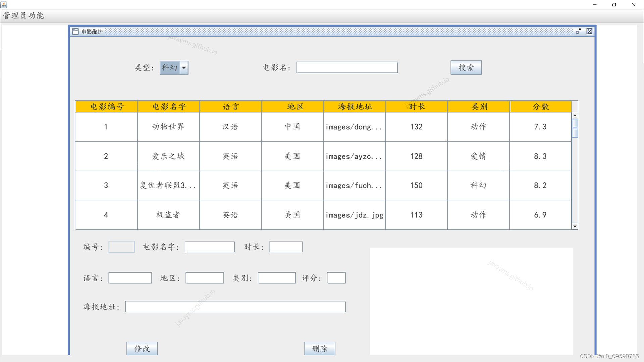Click the score cell 7.3
The height and width of the screenshot is (362, 644).
pos(540,127)
